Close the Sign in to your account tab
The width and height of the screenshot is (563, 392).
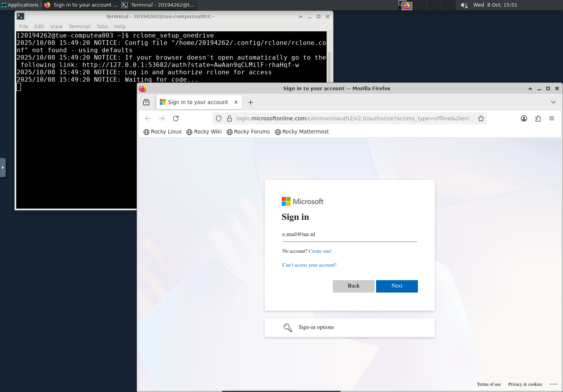[236, 102]
